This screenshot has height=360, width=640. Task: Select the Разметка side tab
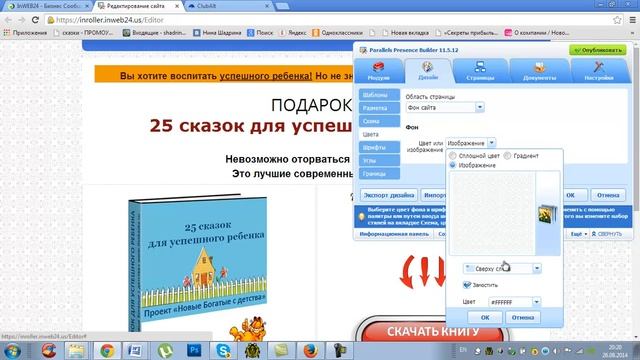379,108
